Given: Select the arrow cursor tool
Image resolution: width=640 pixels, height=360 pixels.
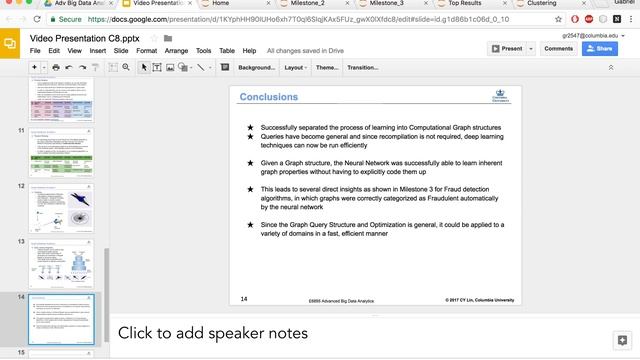Looking at the screenshot, I should [x=144, y=67].
